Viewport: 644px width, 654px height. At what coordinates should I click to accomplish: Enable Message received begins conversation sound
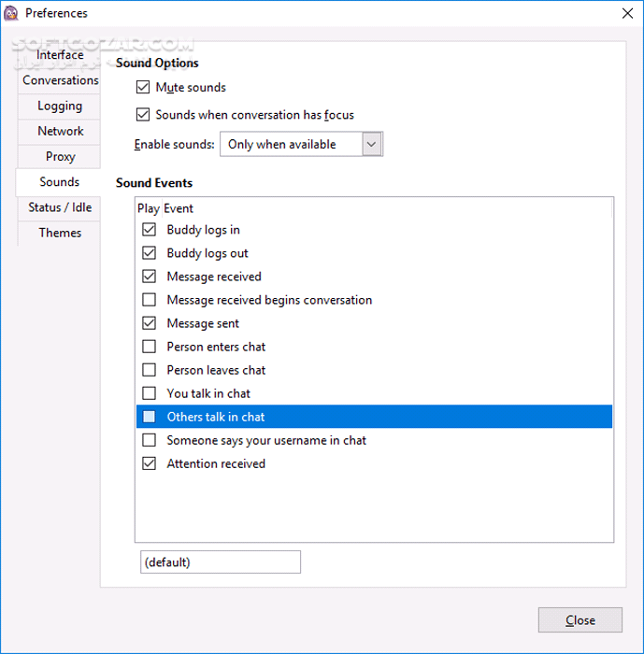coord(150,300)
